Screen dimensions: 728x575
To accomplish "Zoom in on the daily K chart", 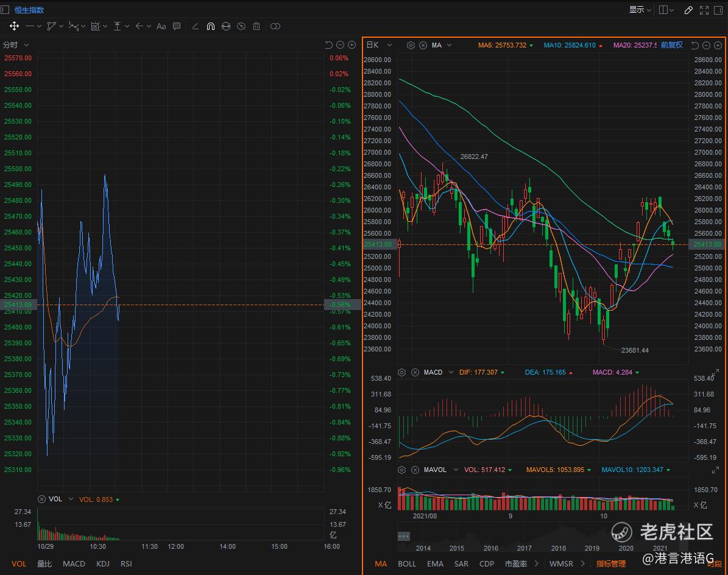I will point(717,45).
